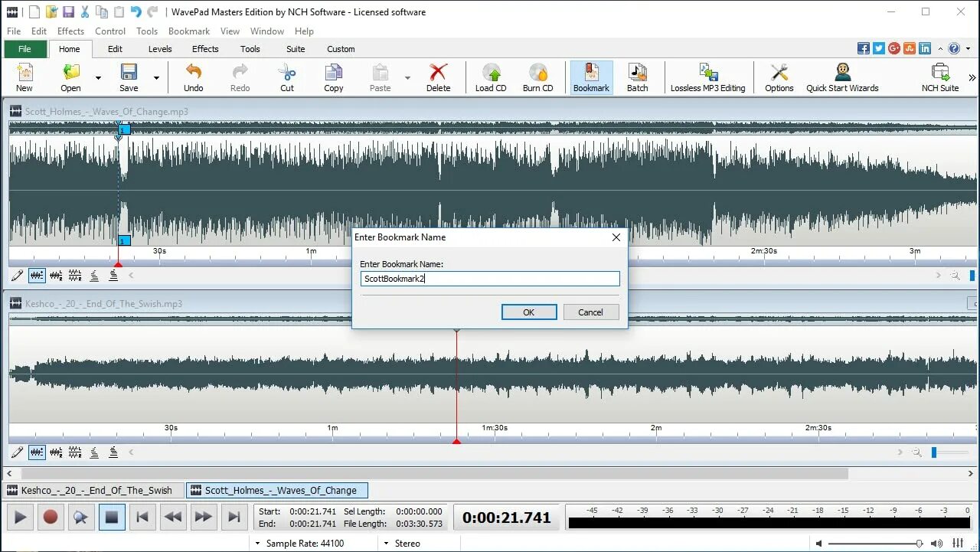Open the Stereo channel dropdown
The height and width of the screenshot is (552, 980).
(x=386, y=543)
